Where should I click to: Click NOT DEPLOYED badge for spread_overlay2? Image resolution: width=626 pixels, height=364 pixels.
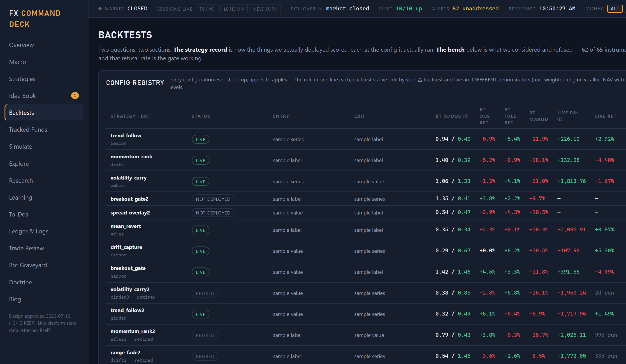click(x=213, y=213)
